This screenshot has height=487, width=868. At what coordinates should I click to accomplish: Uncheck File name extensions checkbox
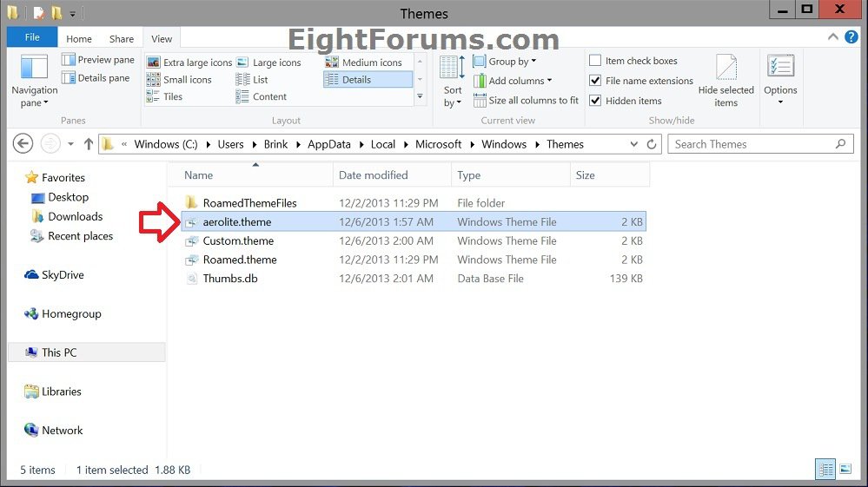pos(595,81)
